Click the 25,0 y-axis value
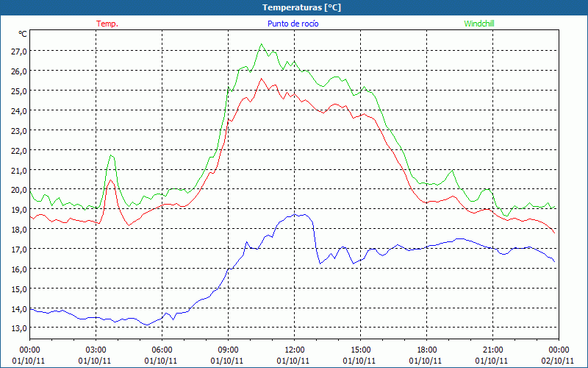588x368 pixels. pyautogui.click(x=19, y=91)
